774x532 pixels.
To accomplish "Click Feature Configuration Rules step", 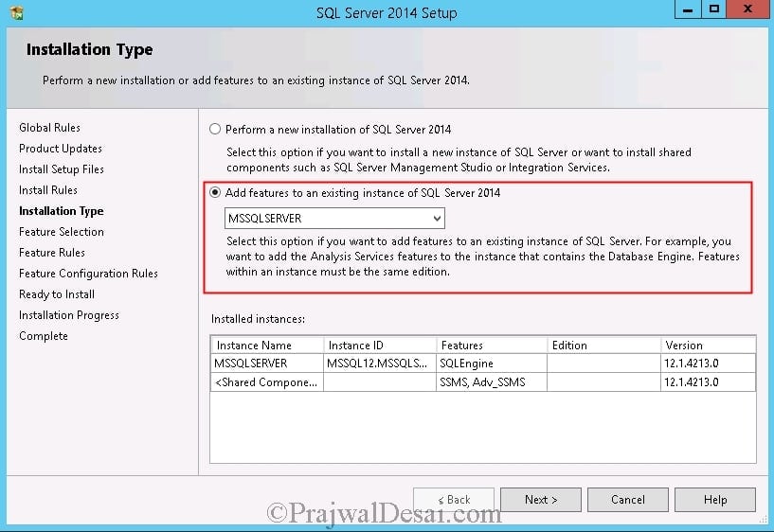I will [x=88, y=274].
